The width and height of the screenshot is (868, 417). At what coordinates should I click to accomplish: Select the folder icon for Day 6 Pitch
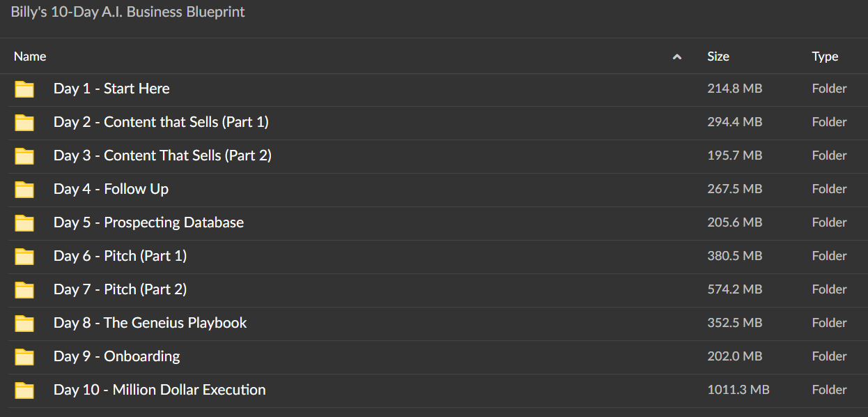(24, 257)
